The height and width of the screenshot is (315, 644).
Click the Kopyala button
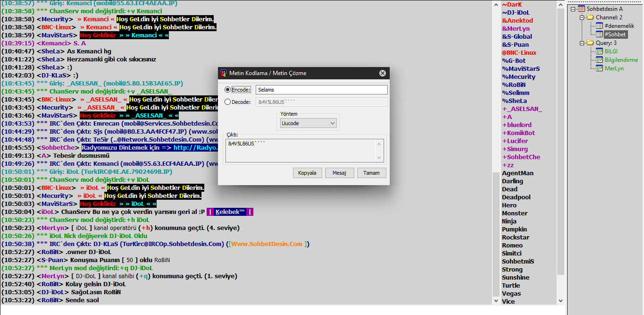tap(307, 173)
